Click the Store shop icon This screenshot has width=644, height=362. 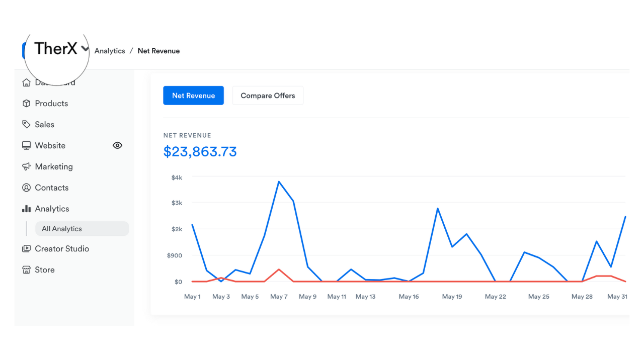pyautogui.click(x=27, y=270)
